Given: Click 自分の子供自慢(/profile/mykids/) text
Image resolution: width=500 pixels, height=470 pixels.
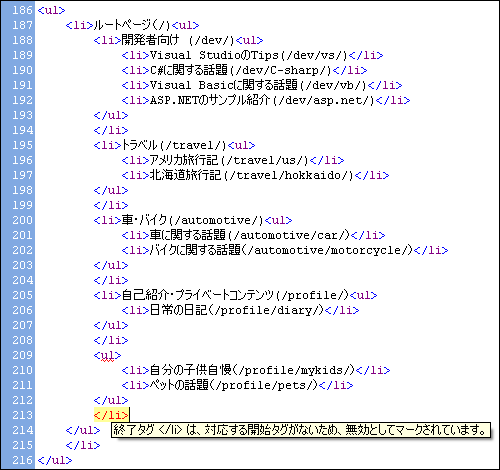Looking at the screenshot, I should click(x=252, y=370).
